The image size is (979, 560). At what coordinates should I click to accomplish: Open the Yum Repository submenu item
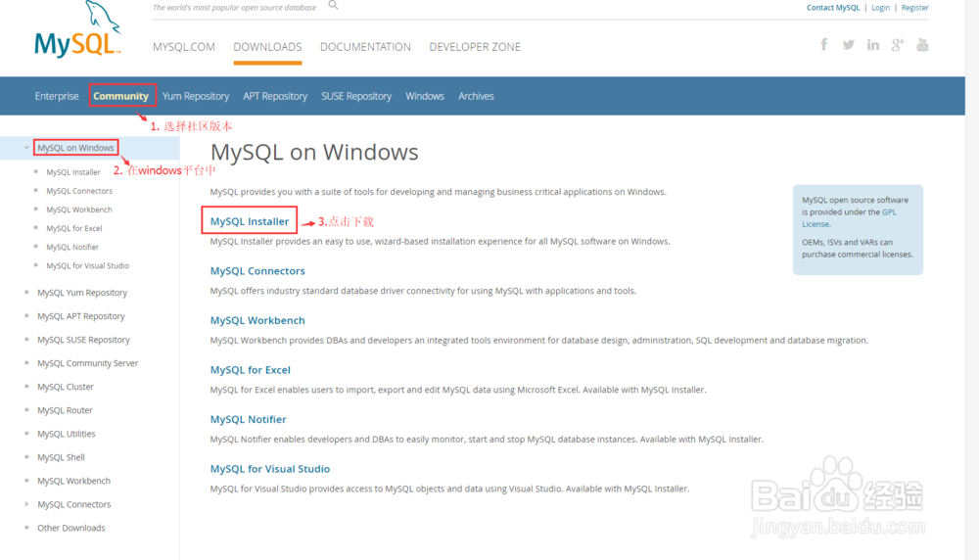pyautogui.click(x=196, y=96)
